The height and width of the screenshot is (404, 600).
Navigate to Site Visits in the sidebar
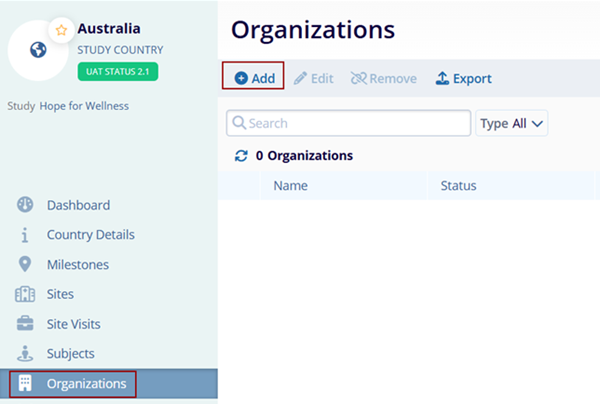point(73,324)
